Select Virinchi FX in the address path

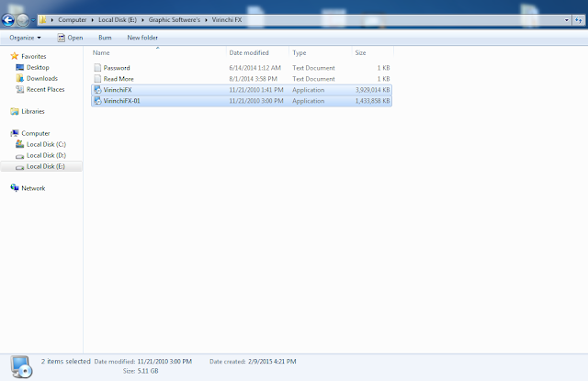click(x=227, y=20)
